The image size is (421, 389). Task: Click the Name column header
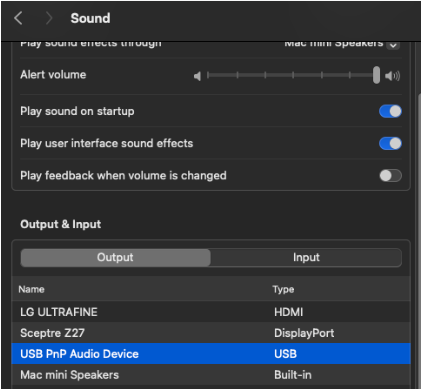click(x=32, y=289)
